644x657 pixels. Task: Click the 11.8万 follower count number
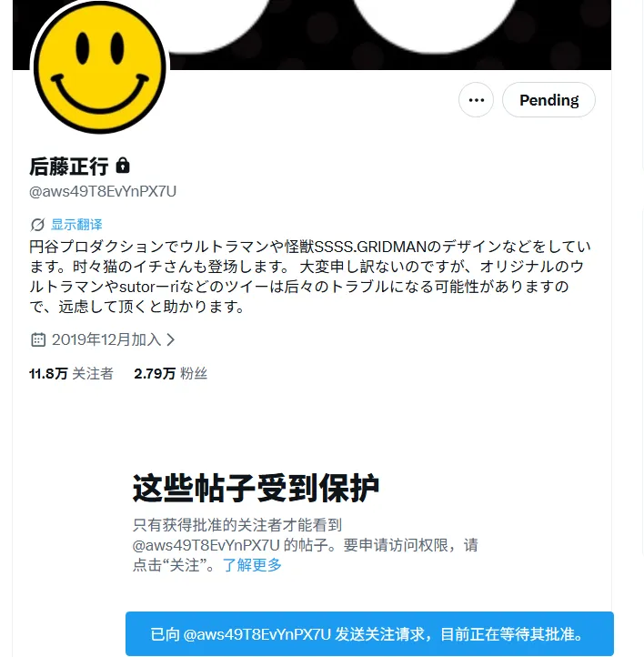click(x=48, y=373)
